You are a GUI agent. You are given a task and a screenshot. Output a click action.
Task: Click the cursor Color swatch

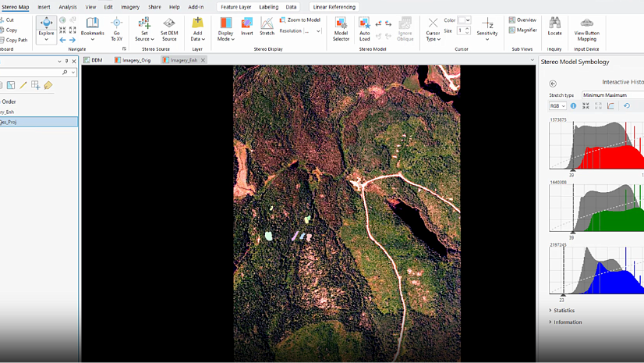pyautogui.click(x=462, y=20)
